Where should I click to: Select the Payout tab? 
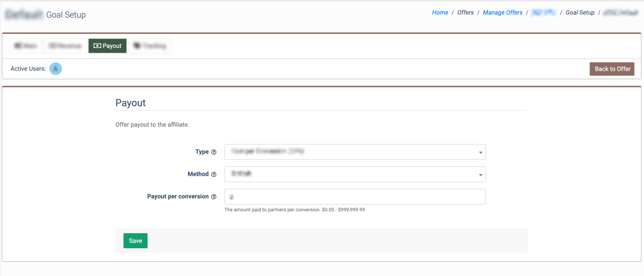click(108, 46)
